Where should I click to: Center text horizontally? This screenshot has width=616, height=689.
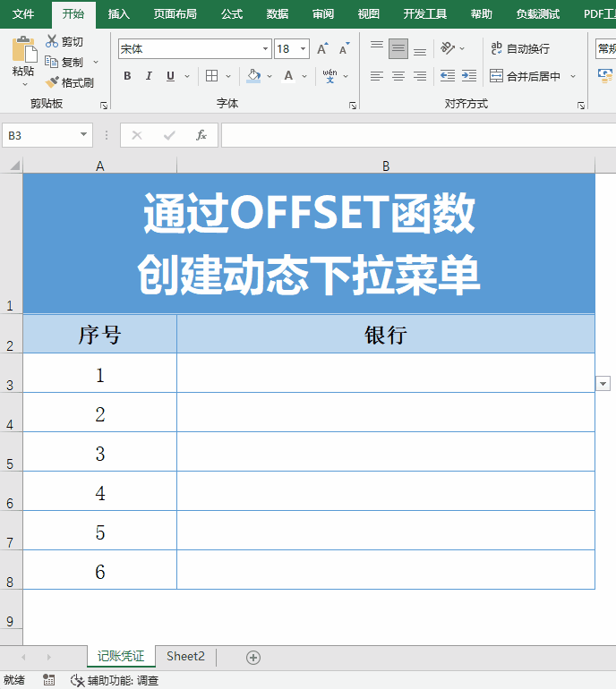click(x=398, y=76)
